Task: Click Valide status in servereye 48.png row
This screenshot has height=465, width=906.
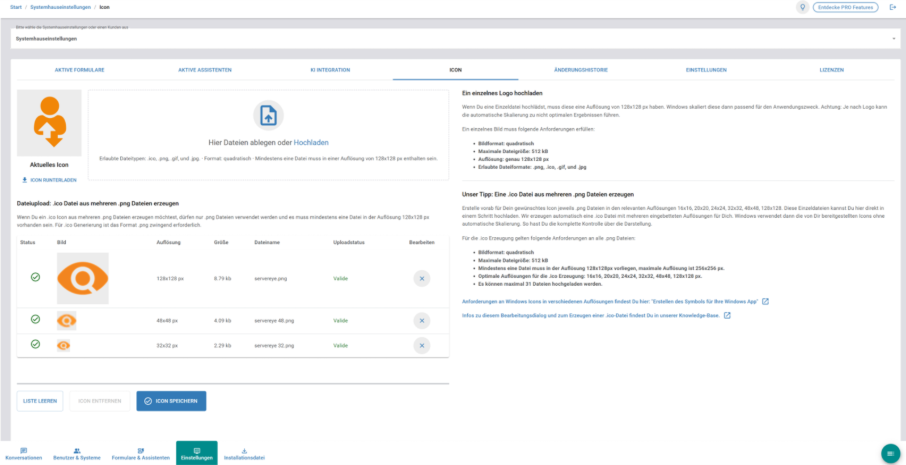Action: click(x=340, y=321)
